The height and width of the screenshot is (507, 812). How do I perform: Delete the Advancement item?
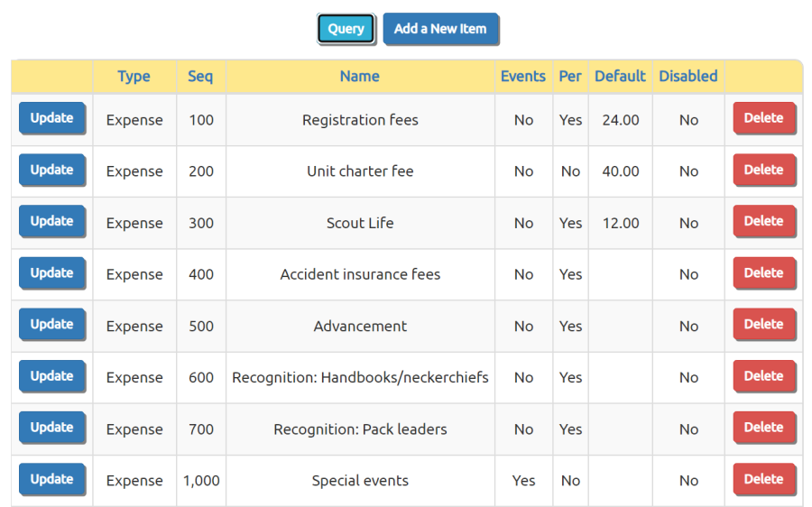pyautogui.click(x=764, y=324)
